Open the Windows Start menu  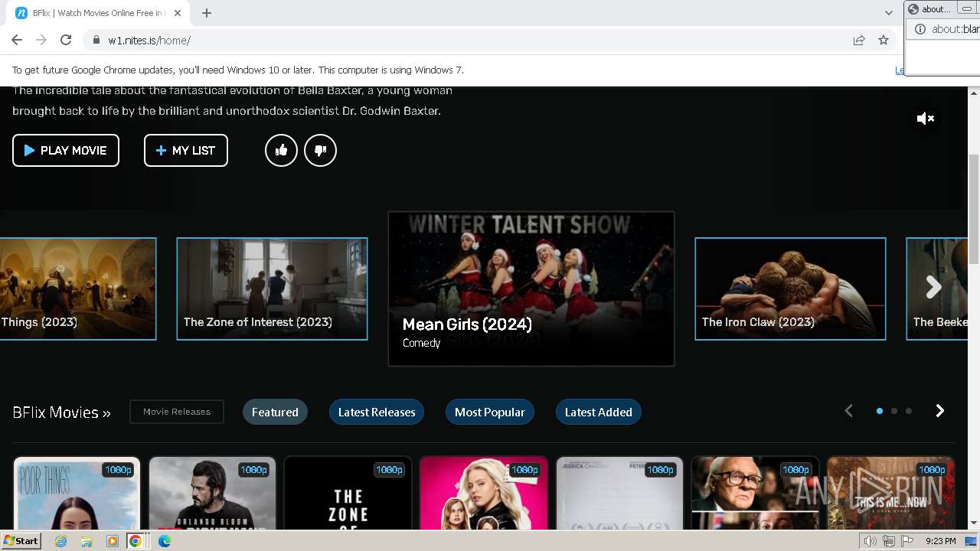click(21, 541)
